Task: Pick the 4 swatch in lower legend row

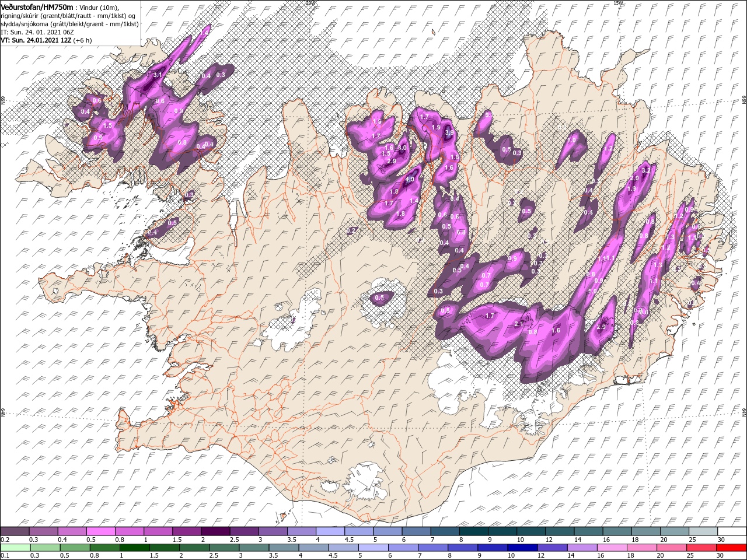Action: pos(313,547)
